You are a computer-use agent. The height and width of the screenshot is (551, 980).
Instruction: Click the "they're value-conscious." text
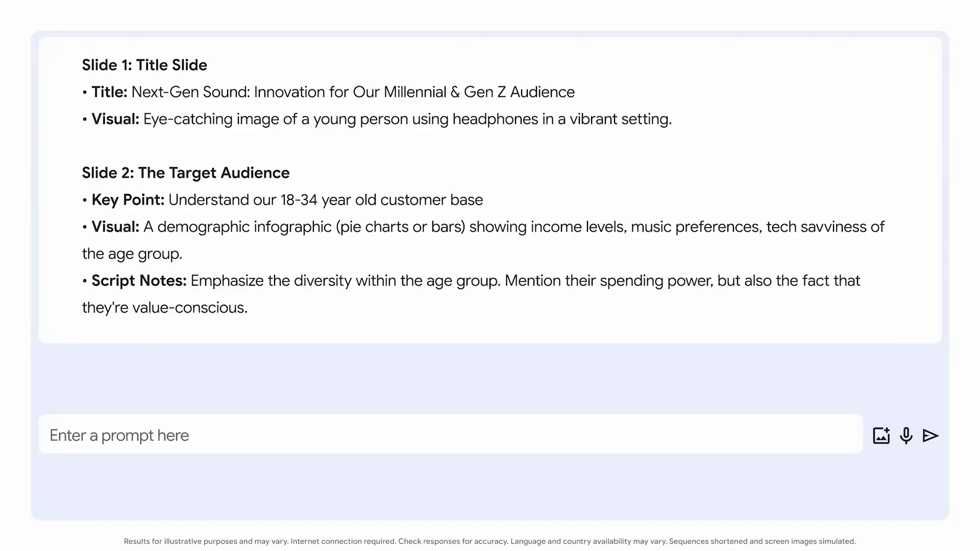[x=165, y=308]
